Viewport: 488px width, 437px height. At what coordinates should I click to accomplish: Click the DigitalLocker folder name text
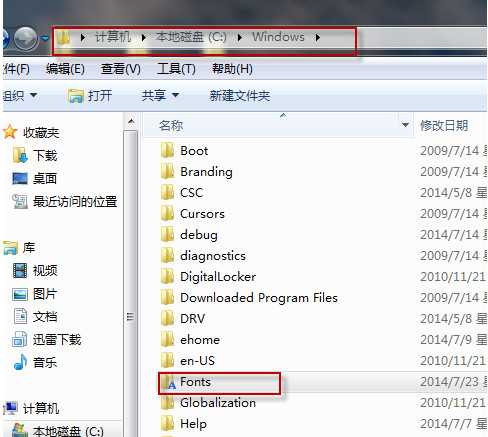(x=218, y=277)
